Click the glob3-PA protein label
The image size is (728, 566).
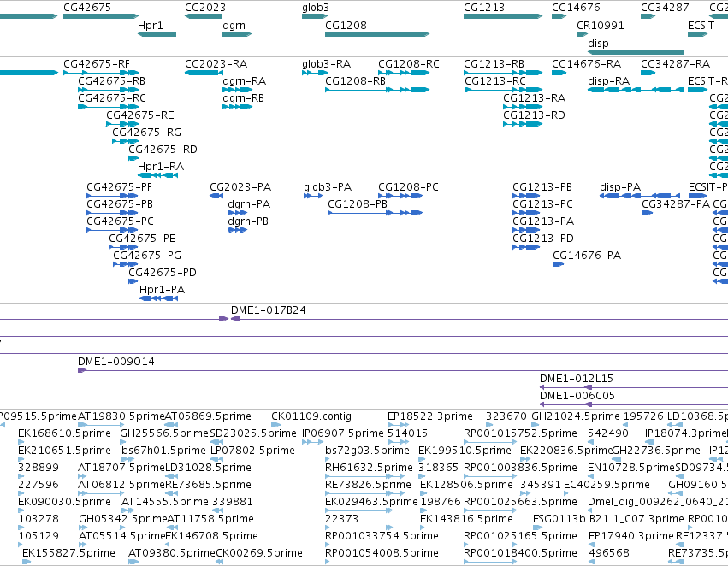click(328, 187)
